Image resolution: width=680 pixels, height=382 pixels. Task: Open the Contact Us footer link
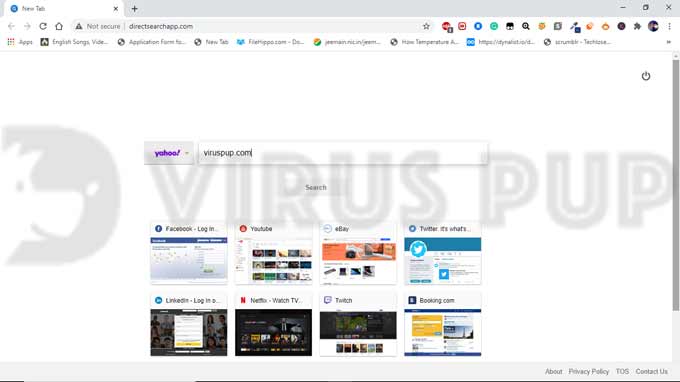651,372
